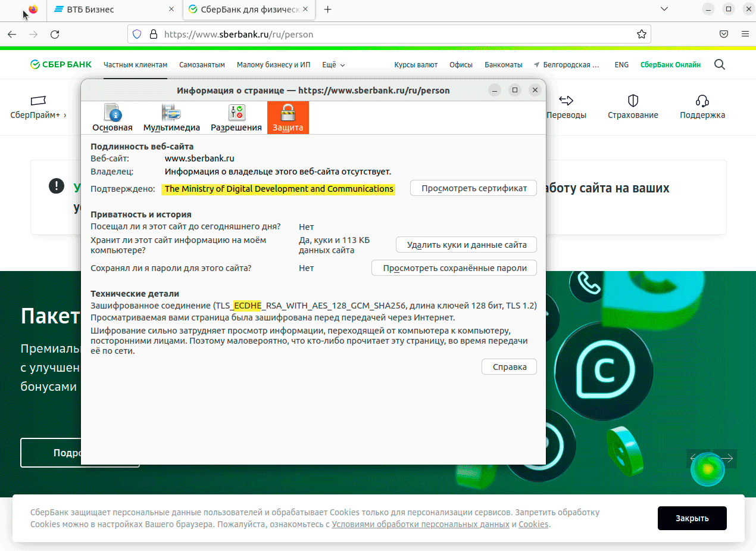Select the Защита tab in page info

point(288,117)
